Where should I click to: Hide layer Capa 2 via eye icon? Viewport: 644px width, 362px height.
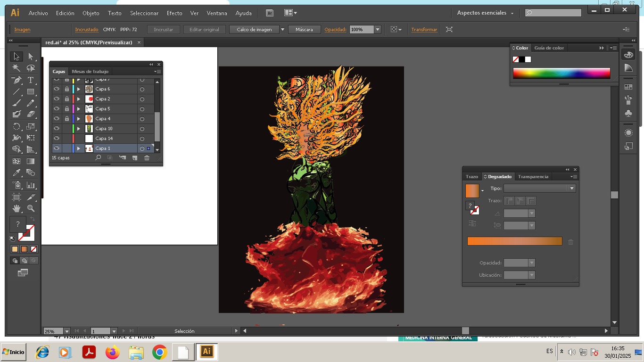point(57,99)
